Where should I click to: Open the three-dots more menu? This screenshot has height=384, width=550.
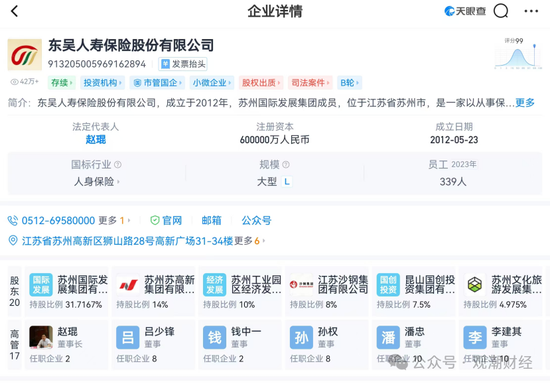click(x=531, y=11)
